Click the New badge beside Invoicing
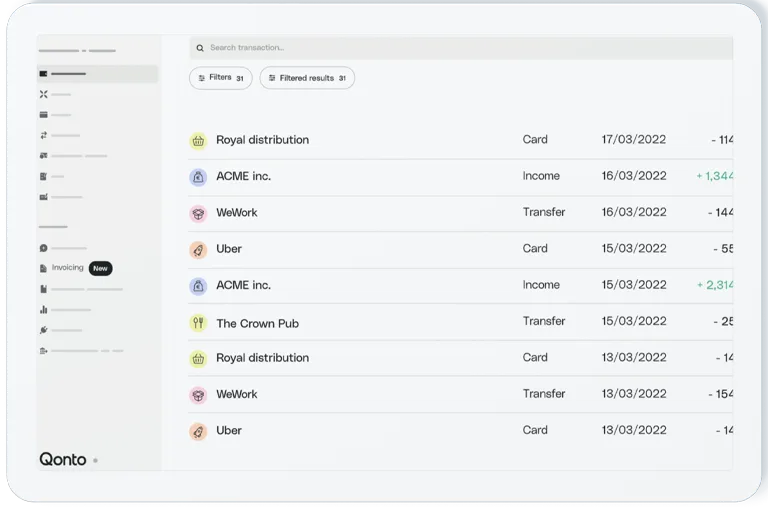 [x=100, y=268]
